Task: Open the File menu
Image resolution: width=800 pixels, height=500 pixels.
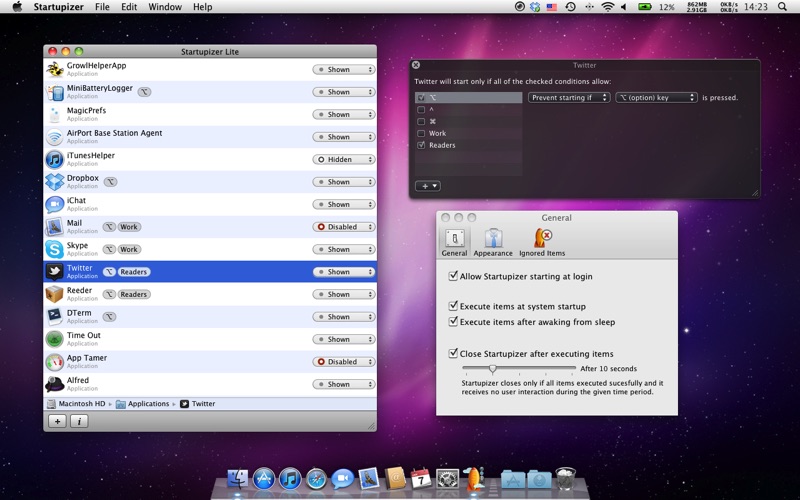Action: [x=102, y=7]
